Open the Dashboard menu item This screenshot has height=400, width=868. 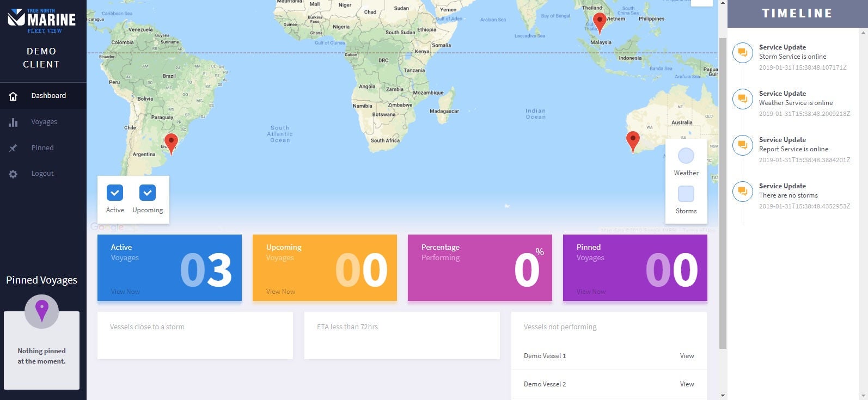click(x=43, y=96)
